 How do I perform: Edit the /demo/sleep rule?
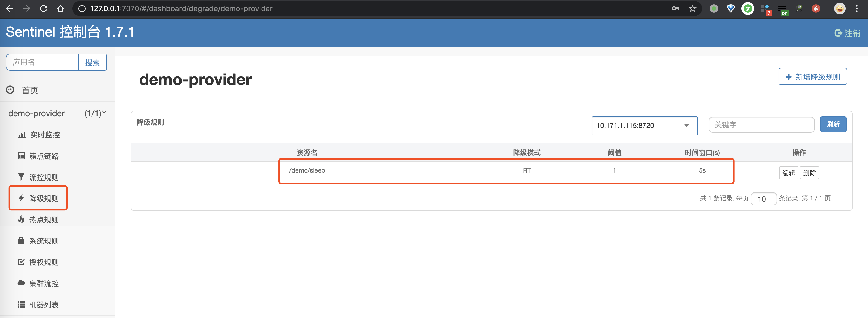pyautogui.click(x=788, y=173)
